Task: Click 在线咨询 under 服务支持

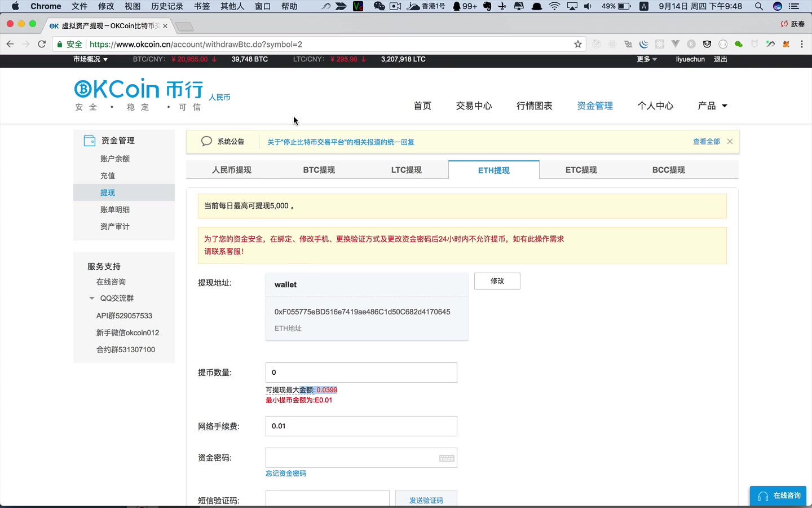Action: tap(111, 282)
